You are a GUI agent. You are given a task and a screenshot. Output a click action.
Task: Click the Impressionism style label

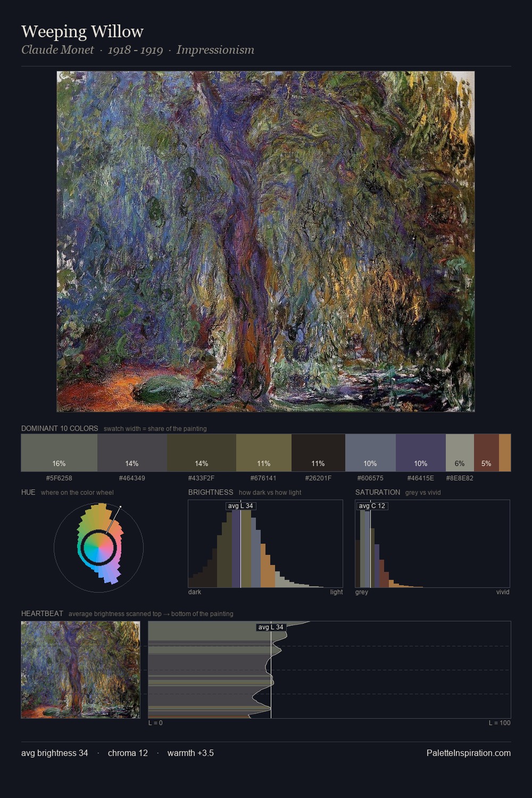click(215, 50)
